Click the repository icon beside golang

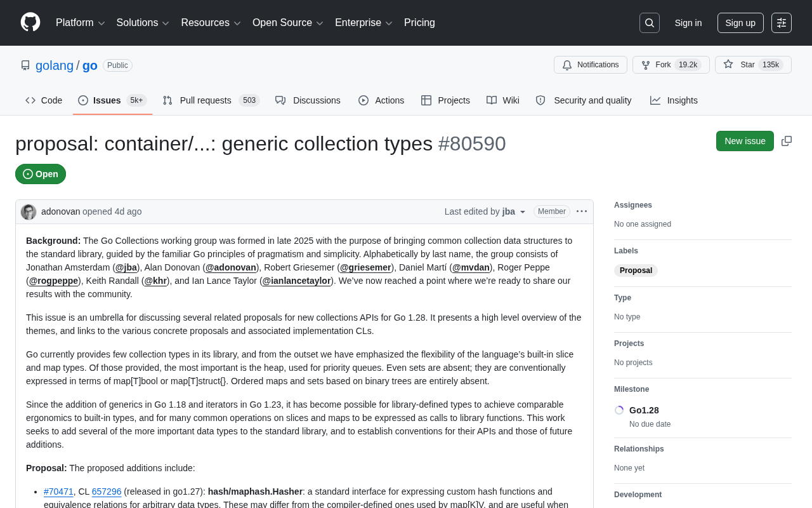tap(25, 65)
